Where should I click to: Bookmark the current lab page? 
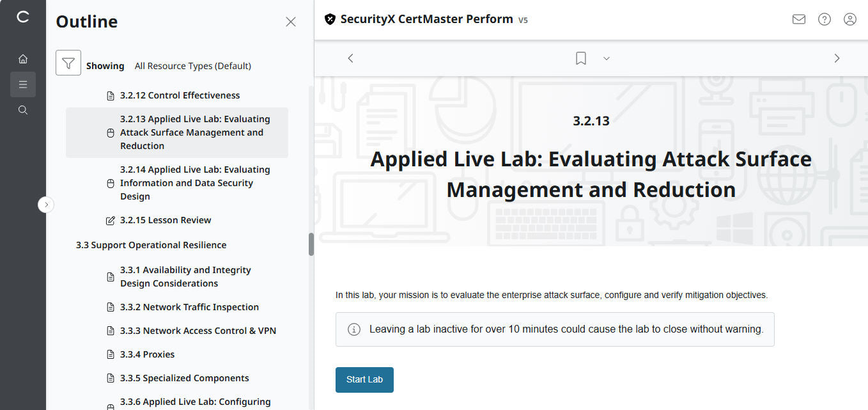coord(580,58)
